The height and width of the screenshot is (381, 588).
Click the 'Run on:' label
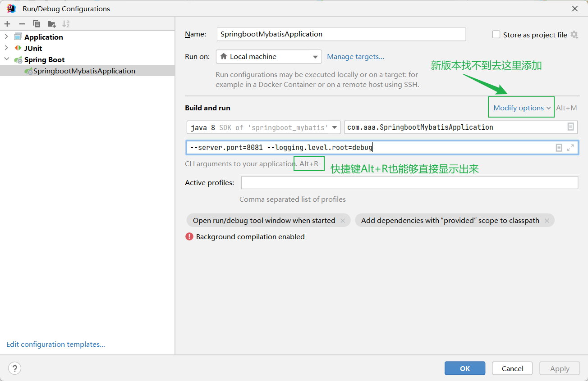[x=198, y=56]
